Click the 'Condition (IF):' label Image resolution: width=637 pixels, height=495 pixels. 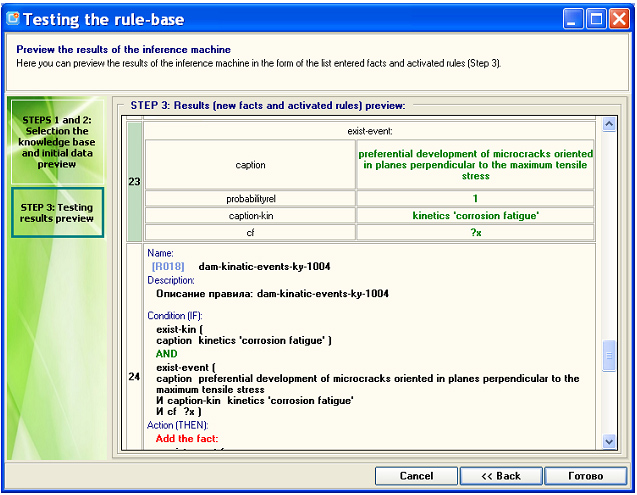point(175,316)
